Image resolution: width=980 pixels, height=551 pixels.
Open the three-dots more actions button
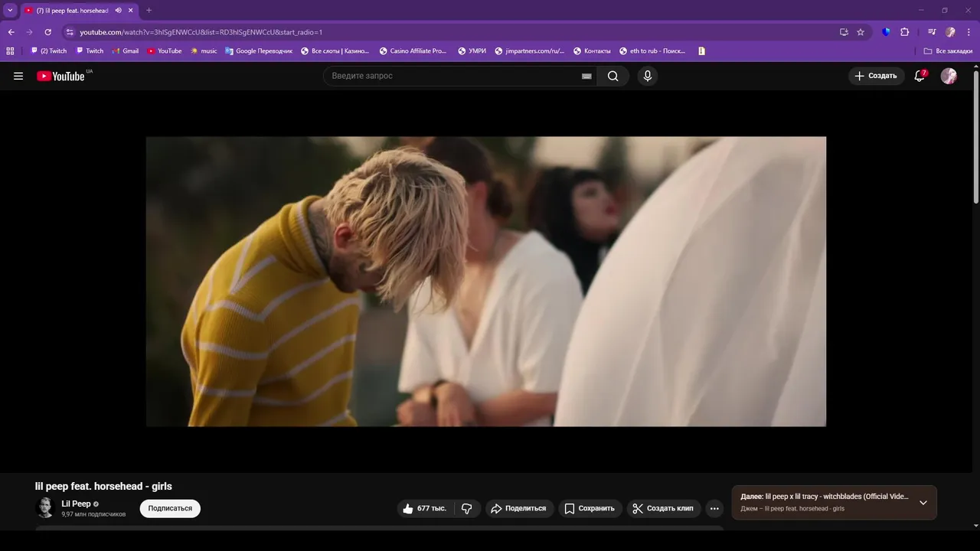tap(714, 508)
